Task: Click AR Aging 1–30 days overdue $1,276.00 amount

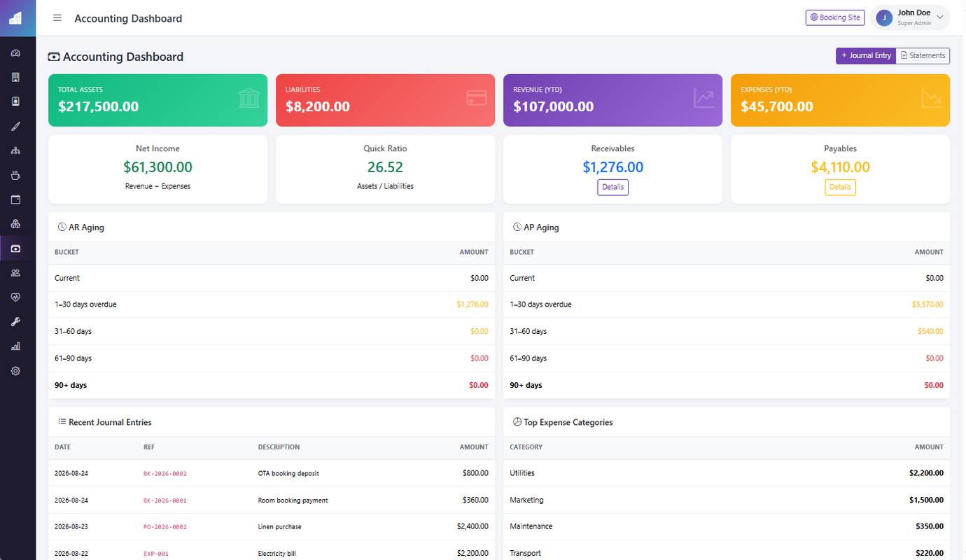Action: 472,304
